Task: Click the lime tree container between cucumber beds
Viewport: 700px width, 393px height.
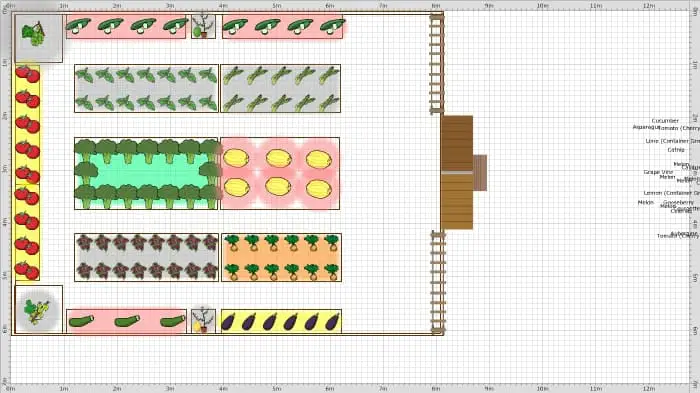Action: (x=203, y=27)
